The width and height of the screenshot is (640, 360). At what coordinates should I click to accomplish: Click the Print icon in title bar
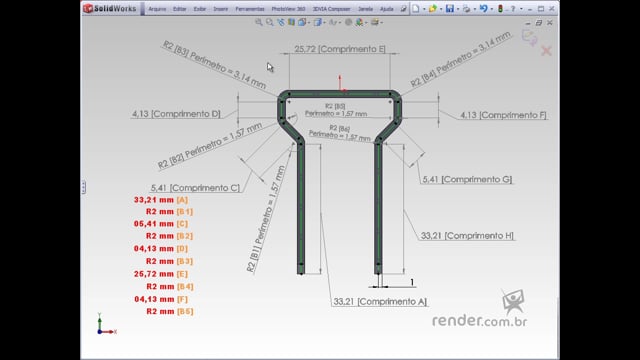[x=466, y=9]
